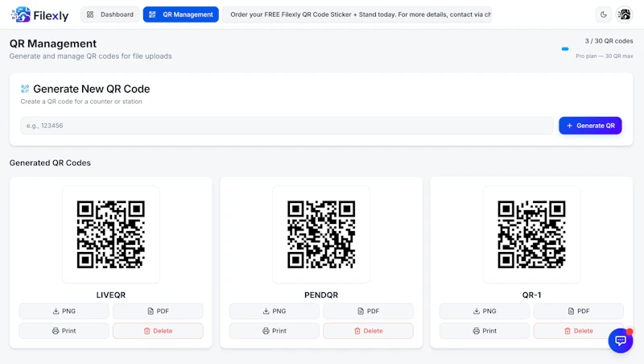The image size is (644, 364).
Task: Download LIVEQR as PNG
Action: click(64, 311)
